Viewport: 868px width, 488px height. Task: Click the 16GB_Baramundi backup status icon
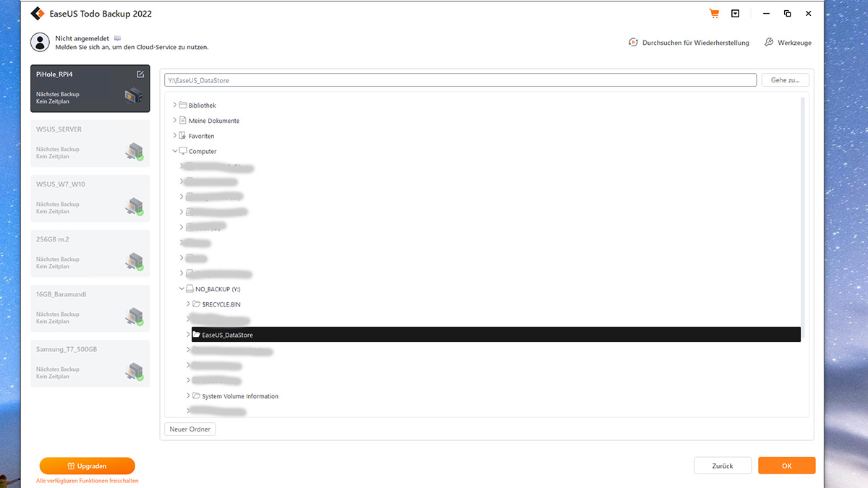[134, 316]
